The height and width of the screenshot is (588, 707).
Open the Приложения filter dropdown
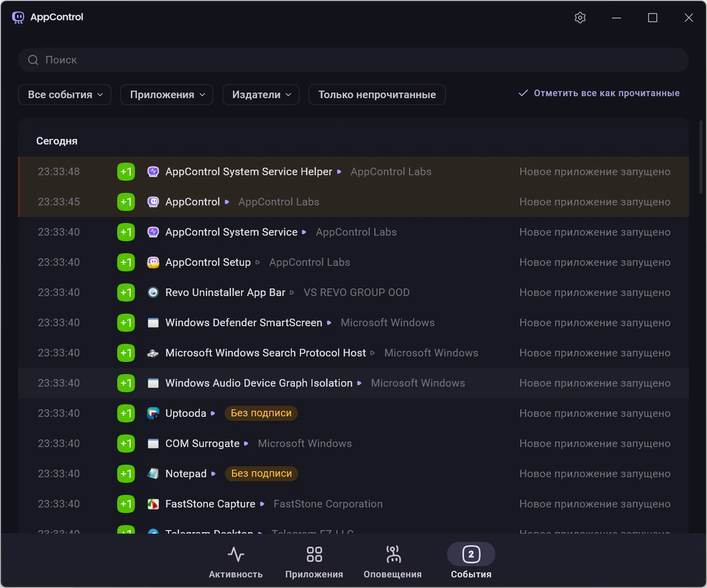click(167, 94)
